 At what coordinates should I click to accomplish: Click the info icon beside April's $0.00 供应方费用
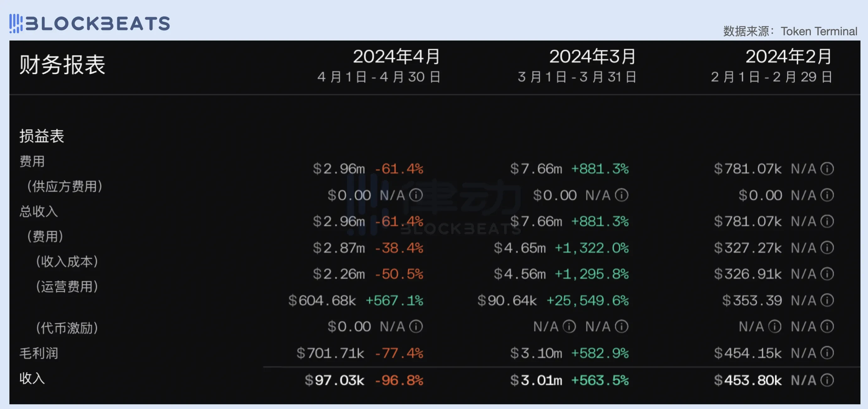[416, 195]
